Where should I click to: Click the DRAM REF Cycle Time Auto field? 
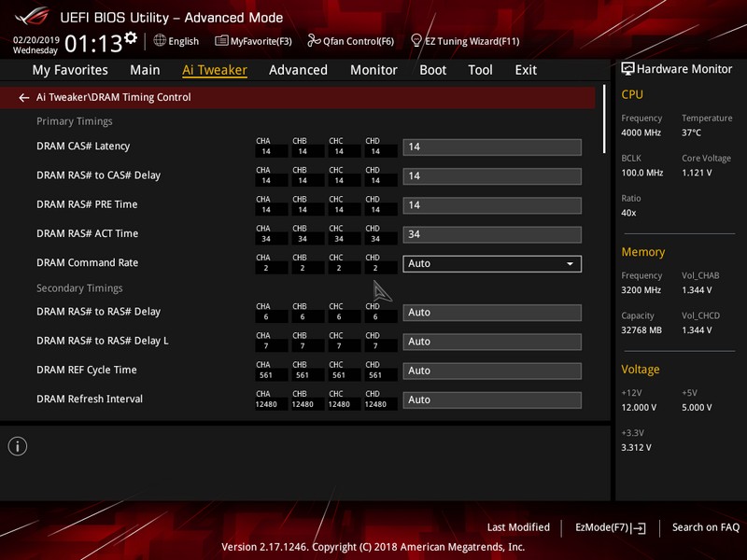pyautogui.click(x=491, y=371)
